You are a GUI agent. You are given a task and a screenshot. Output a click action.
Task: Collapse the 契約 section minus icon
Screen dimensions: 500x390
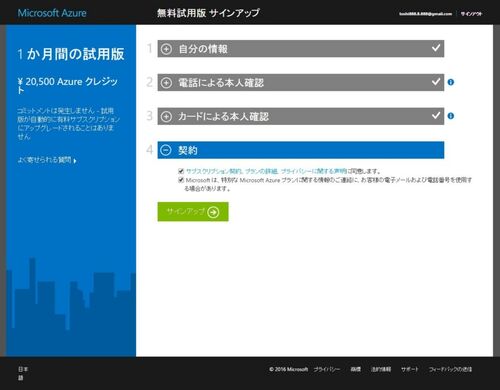[166, 150]
